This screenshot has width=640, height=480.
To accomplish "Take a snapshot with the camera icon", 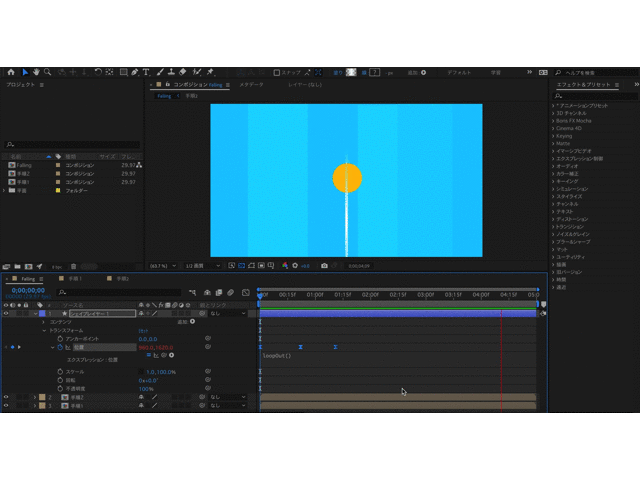I will click(x=325, y=266).
